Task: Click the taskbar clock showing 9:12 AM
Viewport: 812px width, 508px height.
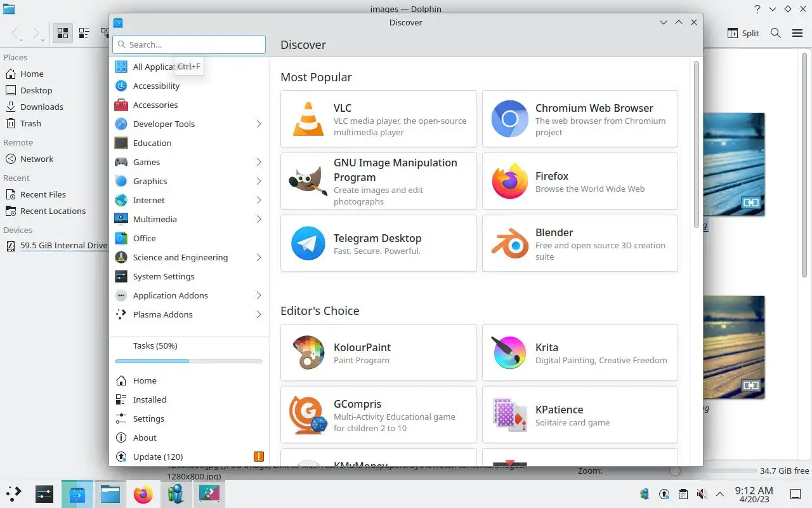Action: tap(754, 494)
